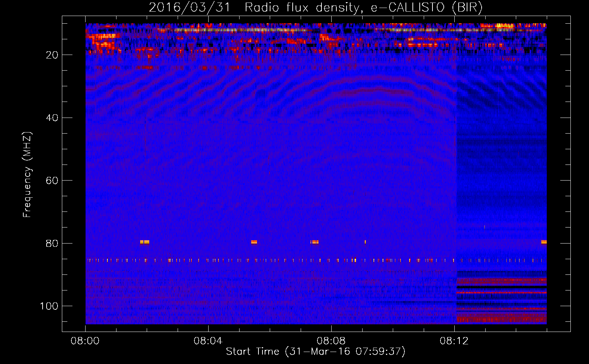This screenshot has height=364, width=589.
Task: Click the '40' frequency tick label
Action: point(52,118)
